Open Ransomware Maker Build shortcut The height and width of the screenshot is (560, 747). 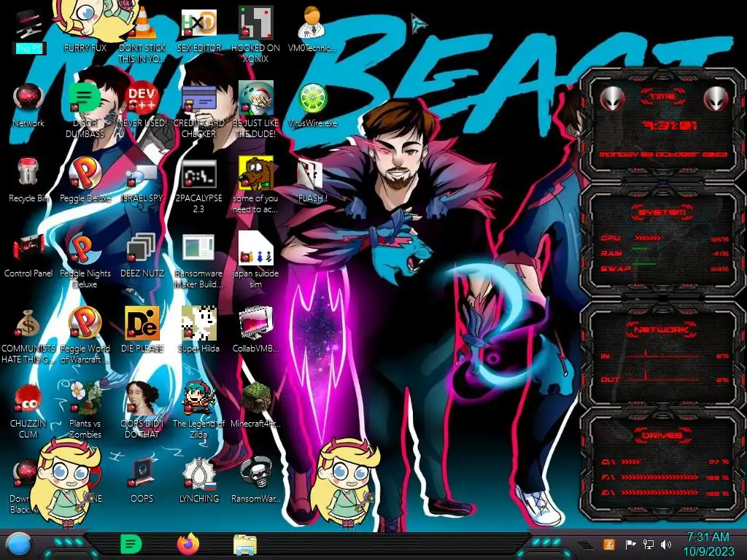[x=198, y=261]
